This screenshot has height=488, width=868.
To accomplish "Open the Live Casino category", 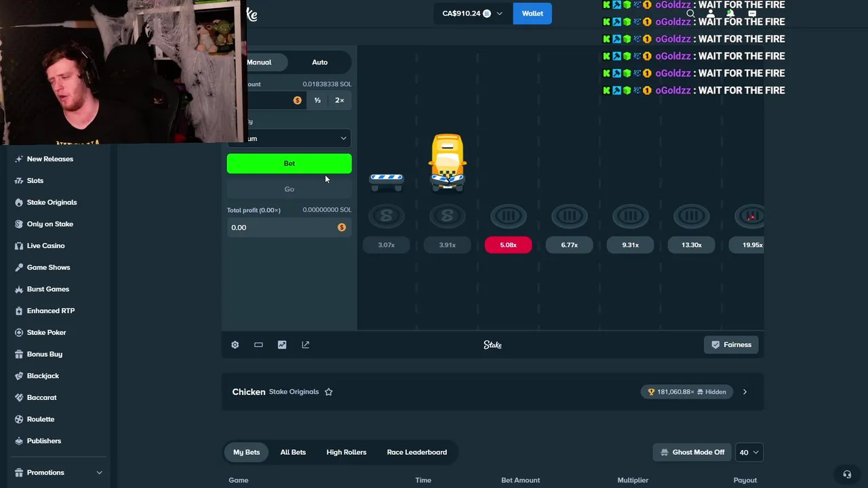I will click(45, 245).
